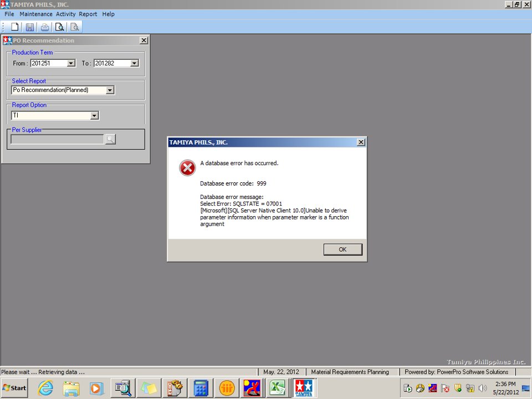The image size is (532, 399).
Task: Open the Select Report dropdown list
Action: pyautogui.click(x=110, y=90)
